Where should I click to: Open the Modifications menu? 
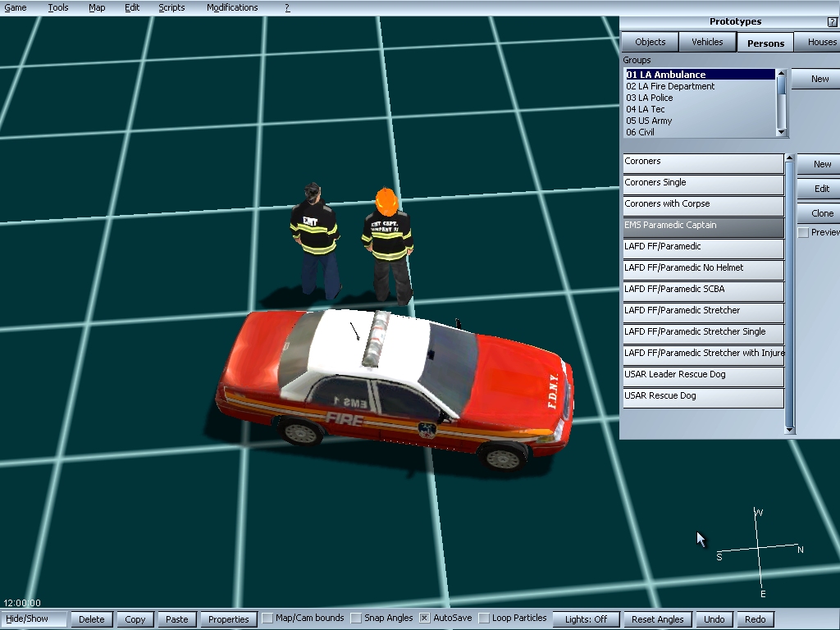(x=232, y=7)
